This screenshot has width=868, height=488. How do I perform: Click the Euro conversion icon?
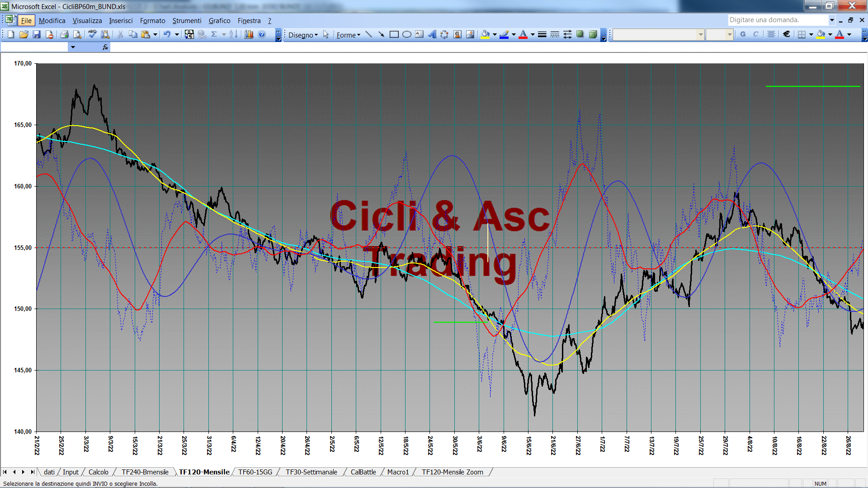189,34
